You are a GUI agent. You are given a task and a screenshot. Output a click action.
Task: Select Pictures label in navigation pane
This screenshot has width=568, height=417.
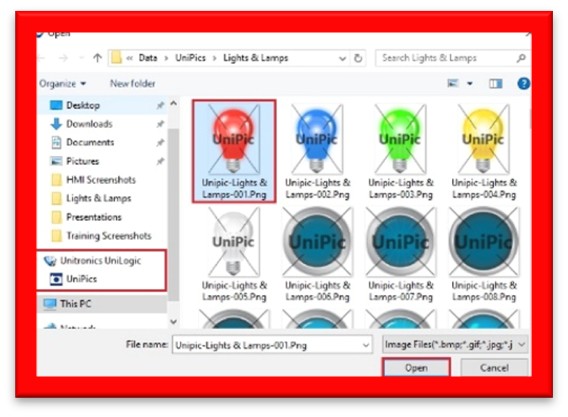point(83,161)
